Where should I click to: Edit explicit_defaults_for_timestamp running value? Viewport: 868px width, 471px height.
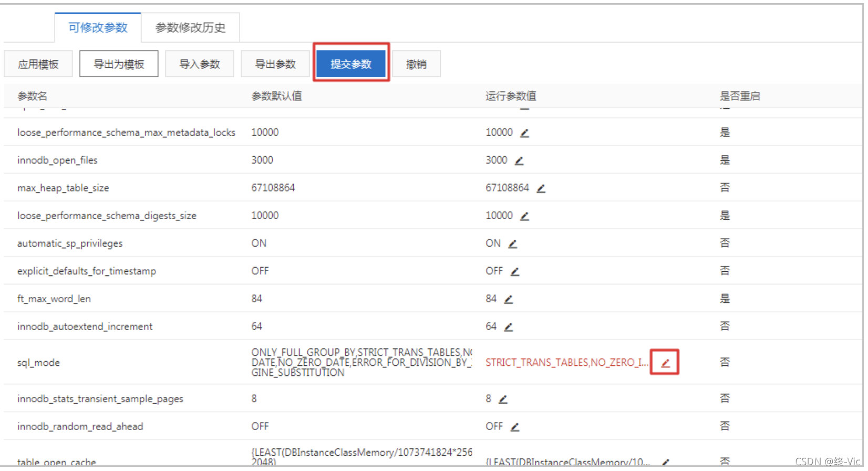coord(515,272)
